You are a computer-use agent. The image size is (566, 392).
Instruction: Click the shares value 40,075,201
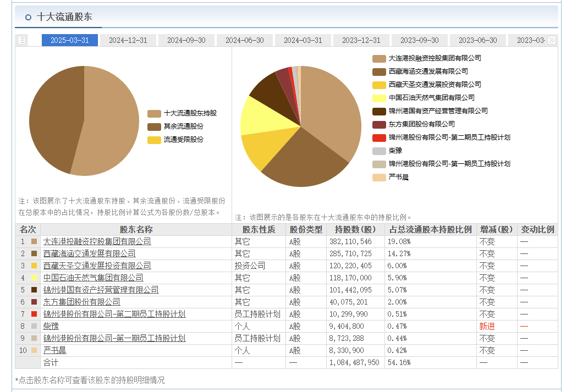point(349,302)
